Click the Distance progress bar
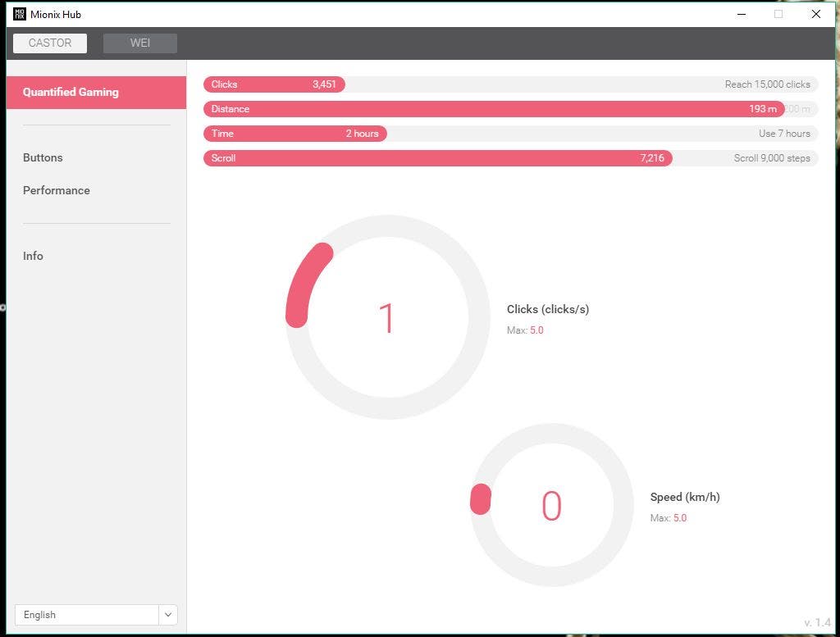The image size is (840, 637). 493,109
